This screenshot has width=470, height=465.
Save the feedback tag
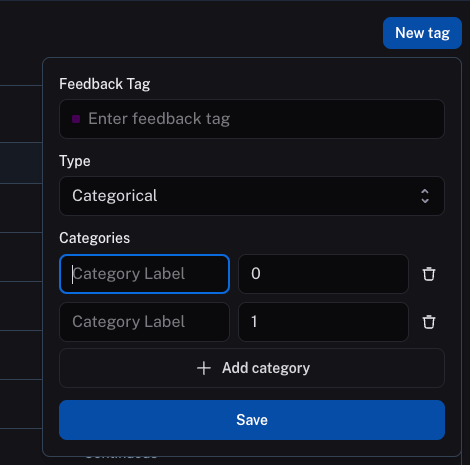[252, 420]
